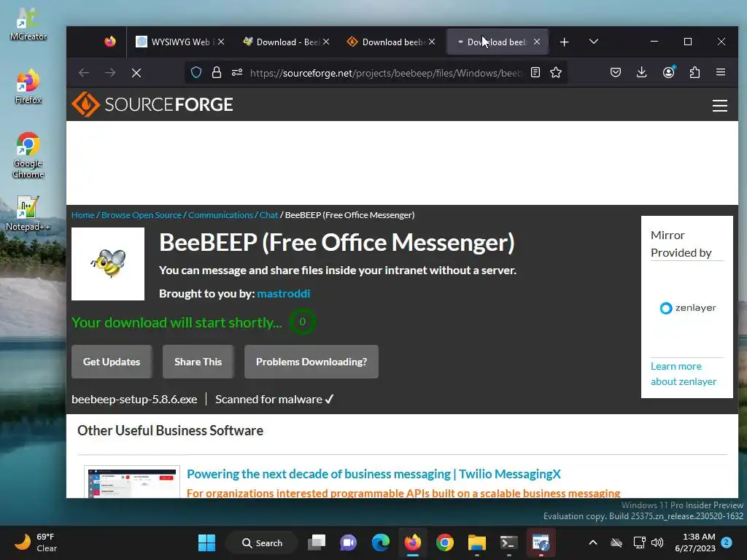The height and width of the screenshot is (560, 747).
Task: Close the Download - BeeBEEP tab
Action: [x=326, y=42]
